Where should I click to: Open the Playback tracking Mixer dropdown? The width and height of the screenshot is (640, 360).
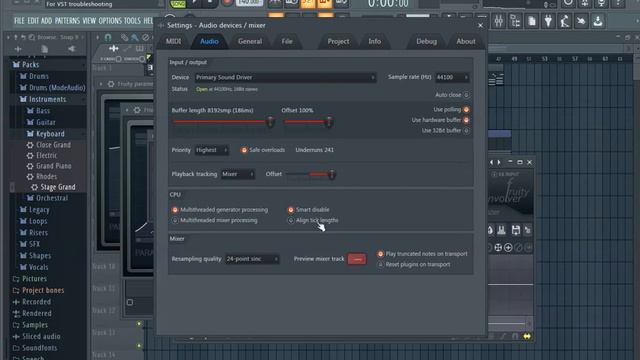[238, 174]
